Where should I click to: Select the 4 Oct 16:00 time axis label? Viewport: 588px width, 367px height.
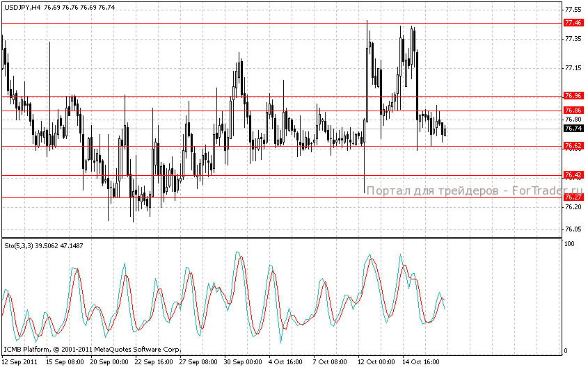286,361
